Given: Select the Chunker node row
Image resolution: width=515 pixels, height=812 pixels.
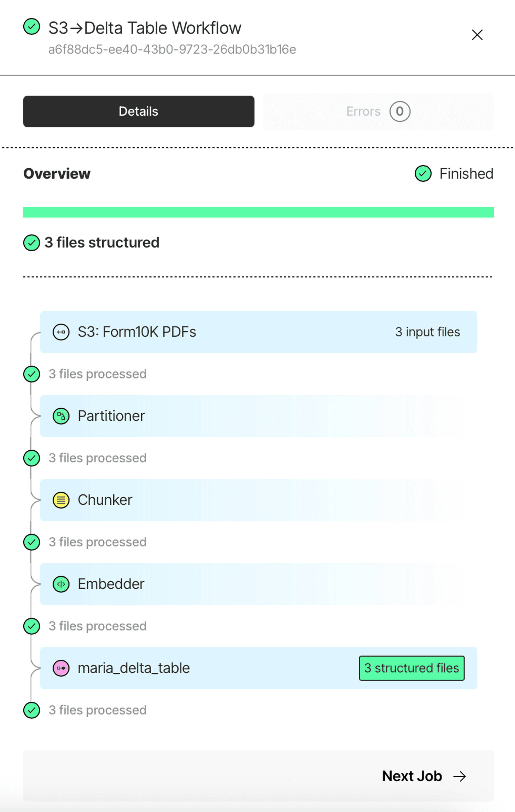Looking at the screenshot, I should coord(259,500).
